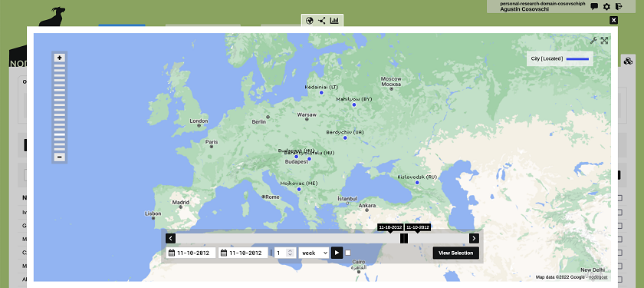Click the Berdychiv (UA) location dot
This screenshot has width=644, height=288.
click(x=345, y=137)
